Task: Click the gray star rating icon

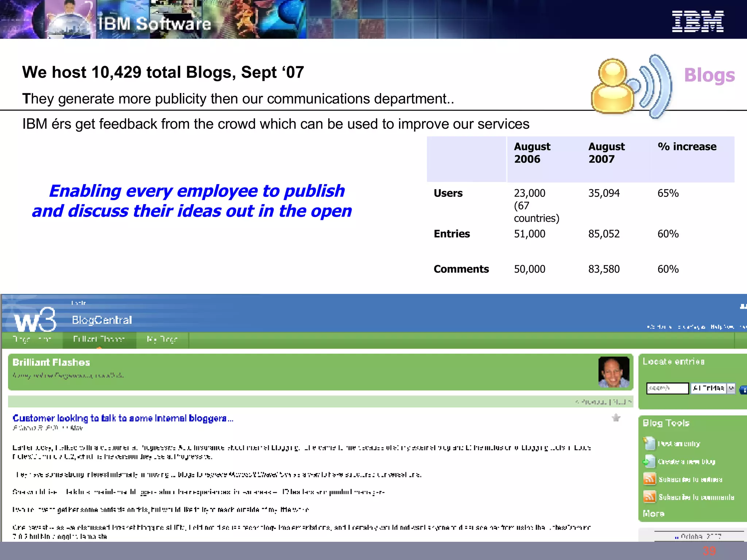Action: tap(616, 418)
